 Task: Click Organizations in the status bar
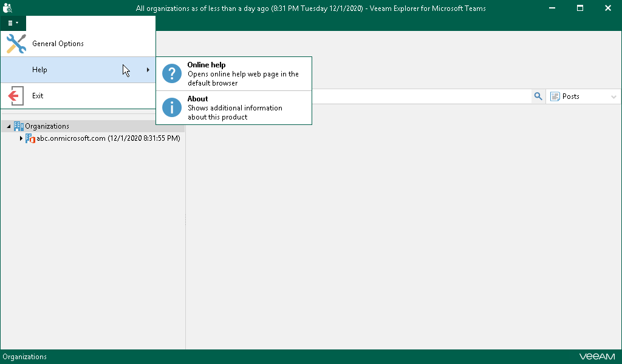(24, 357)
